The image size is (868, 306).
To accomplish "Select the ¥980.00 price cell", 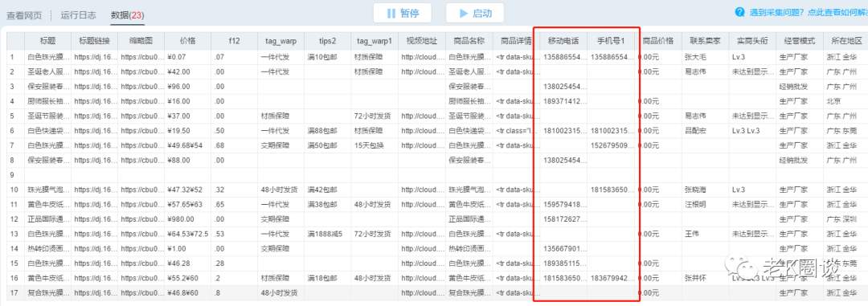I will coord(187,218).
